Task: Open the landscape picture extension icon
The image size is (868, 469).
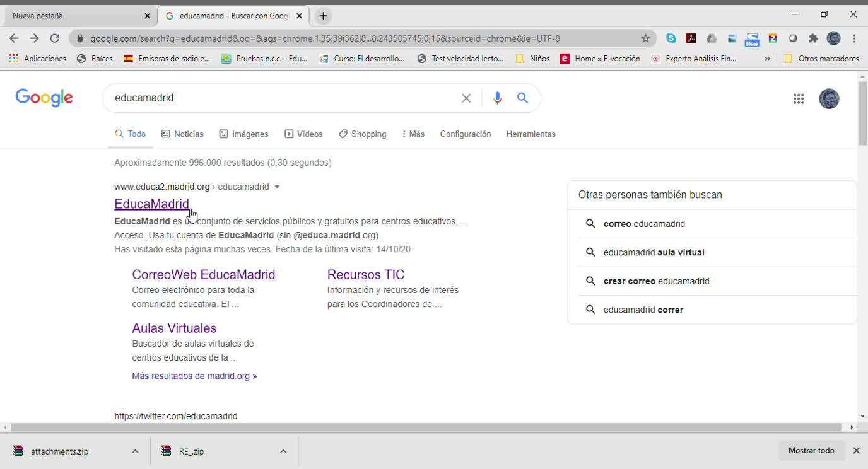Action: [x=732, y=38]
